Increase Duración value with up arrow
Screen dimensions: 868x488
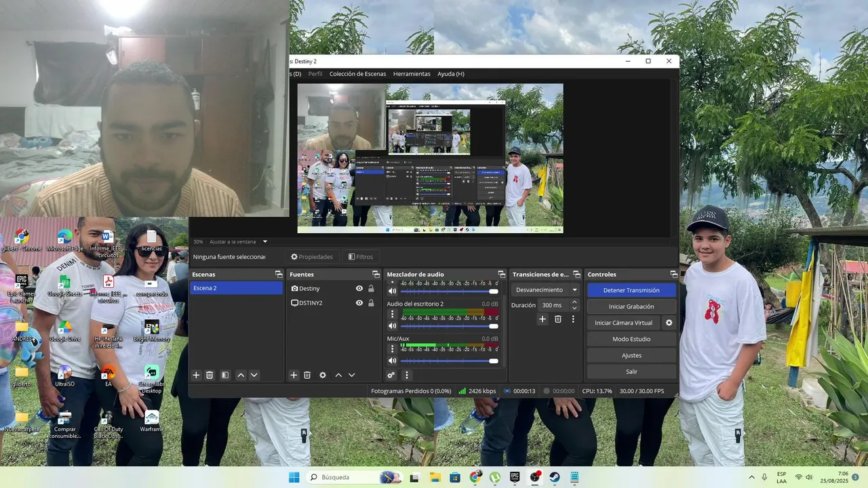point(574,302)
